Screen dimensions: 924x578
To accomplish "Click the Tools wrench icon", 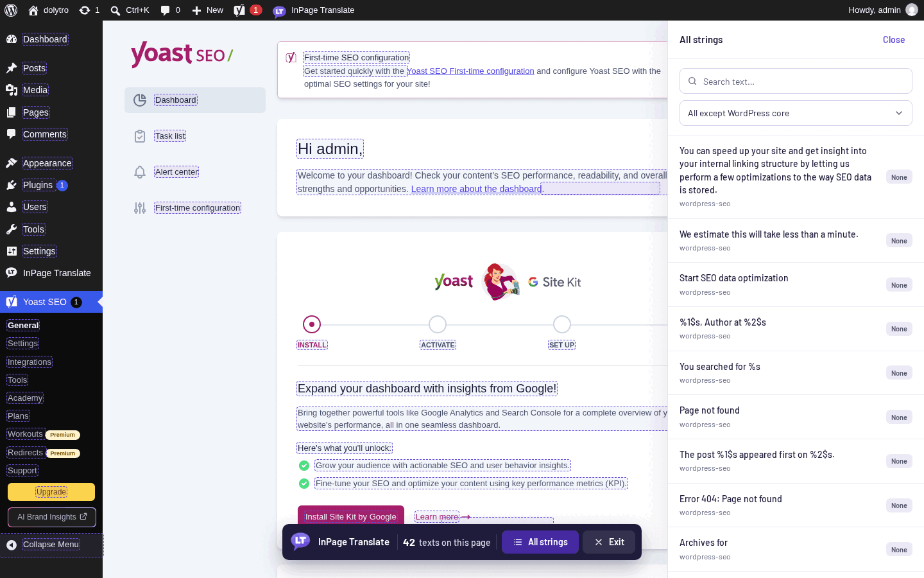I will coord(12,229).
